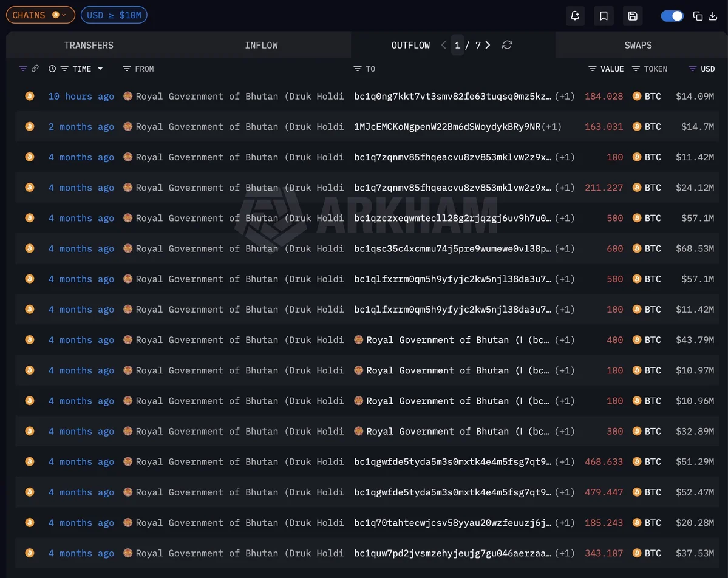
Task: Remove the USD ≥ $10M filter chip
Action: pyautogui.click(x=114, y=15)
